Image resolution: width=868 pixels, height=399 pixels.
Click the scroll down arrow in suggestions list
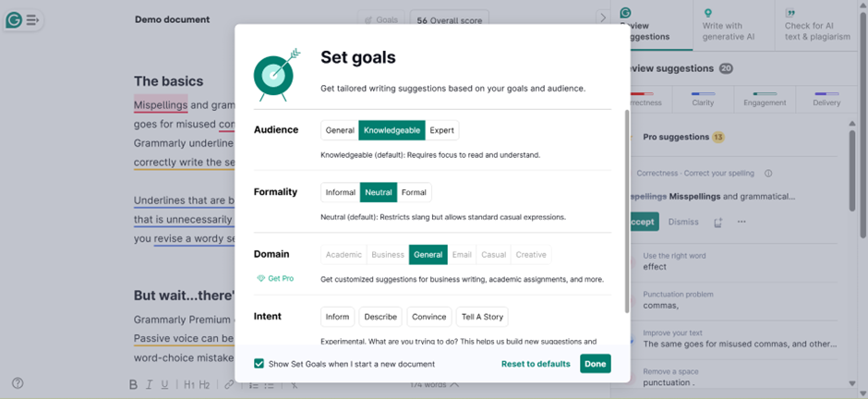tap(851, 383)
